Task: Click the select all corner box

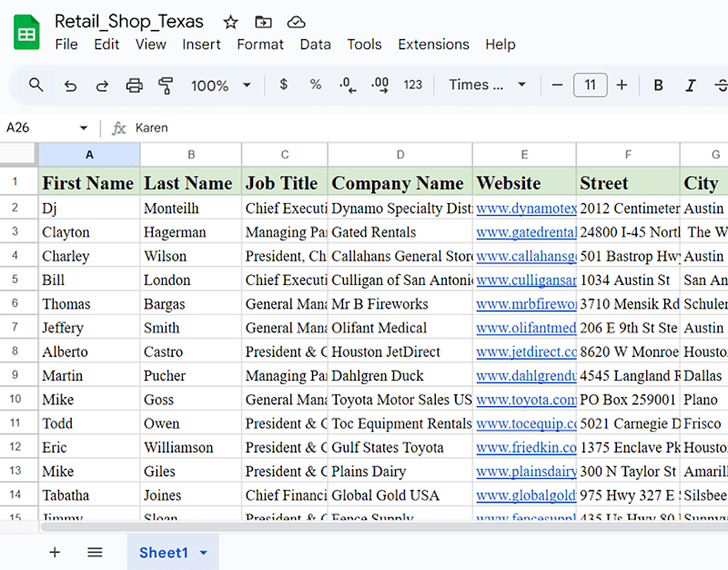Action: [18, 155]
